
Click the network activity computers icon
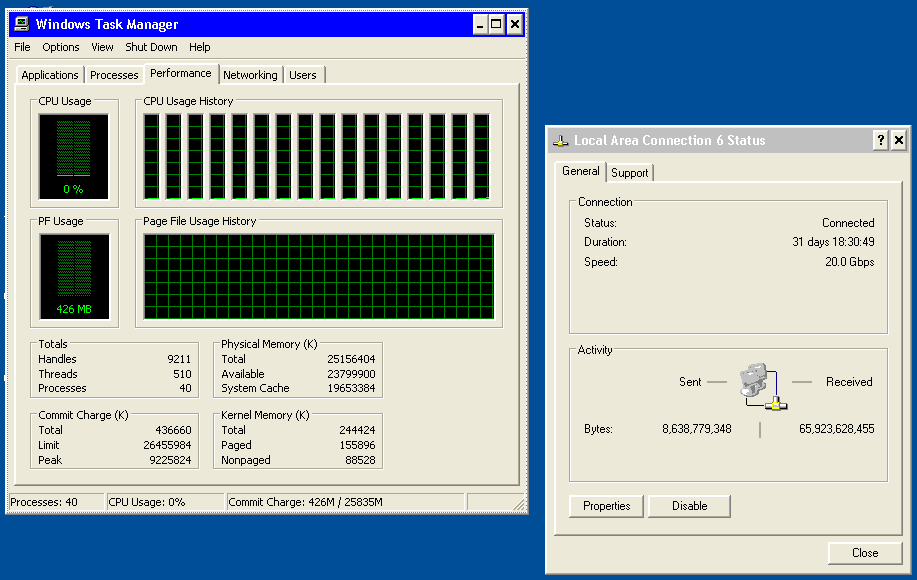[x=763, y=386]
